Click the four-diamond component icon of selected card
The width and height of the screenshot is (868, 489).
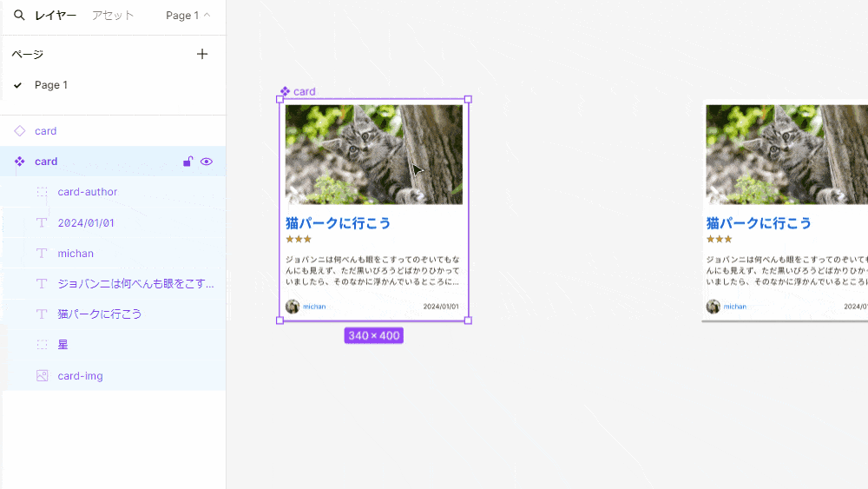click(20, 162)
